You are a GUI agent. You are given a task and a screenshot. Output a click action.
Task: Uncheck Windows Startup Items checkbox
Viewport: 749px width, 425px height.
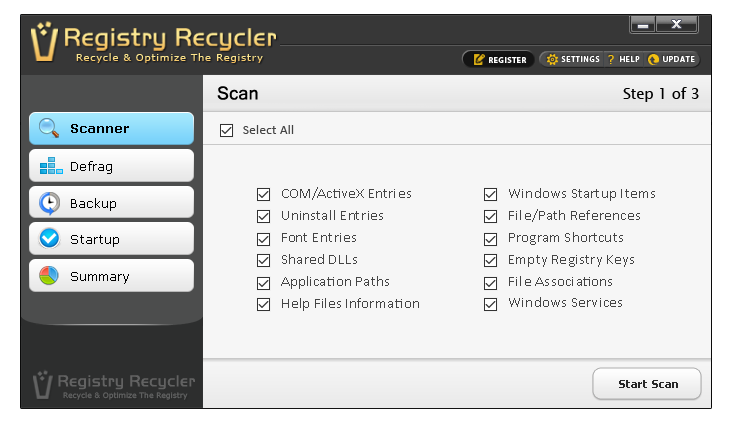[491, 194]
